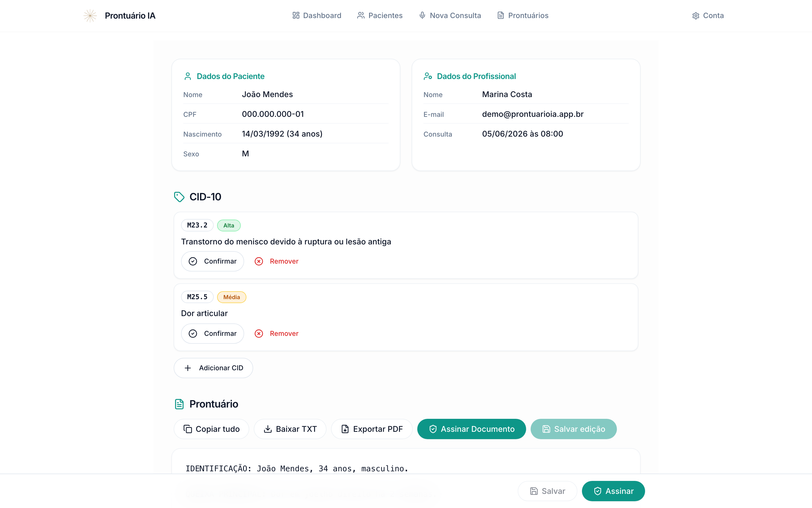The height and width of the screenshot is (508, 812).
Task: Click the Alta confidence badge
Action: coord(229,225)
